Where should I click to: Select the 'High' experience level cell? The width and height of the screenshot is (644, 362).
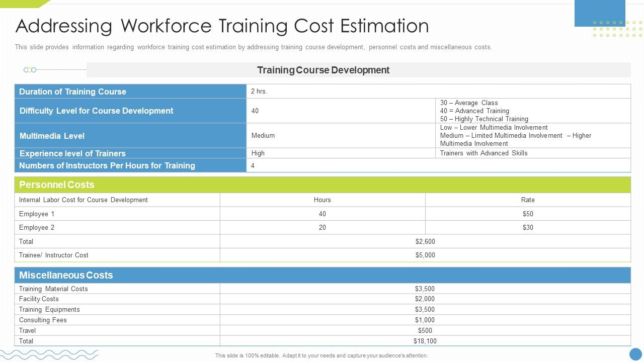pyautogui.click(x=341, y=153)
